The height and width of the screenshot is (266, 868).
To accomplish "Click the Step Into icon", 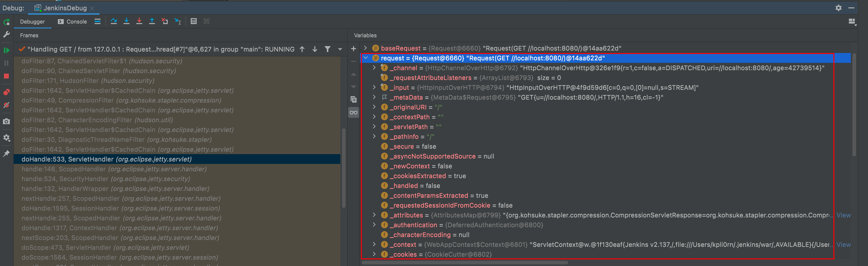I will pyautogui.click(x=126, y=22).
